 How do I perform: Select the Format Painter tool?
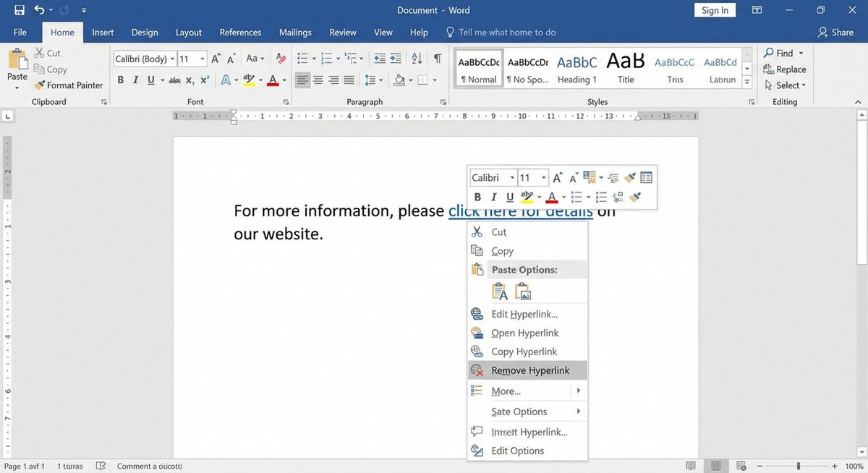(69, 85)
